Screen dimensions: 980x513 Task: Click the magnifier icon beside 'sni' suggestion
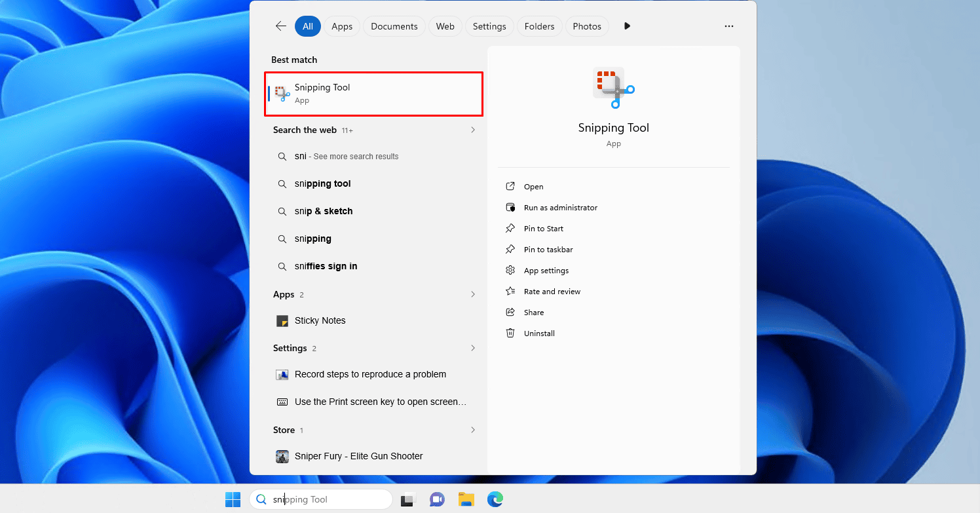pyautogui.click(x=282, y=157)
